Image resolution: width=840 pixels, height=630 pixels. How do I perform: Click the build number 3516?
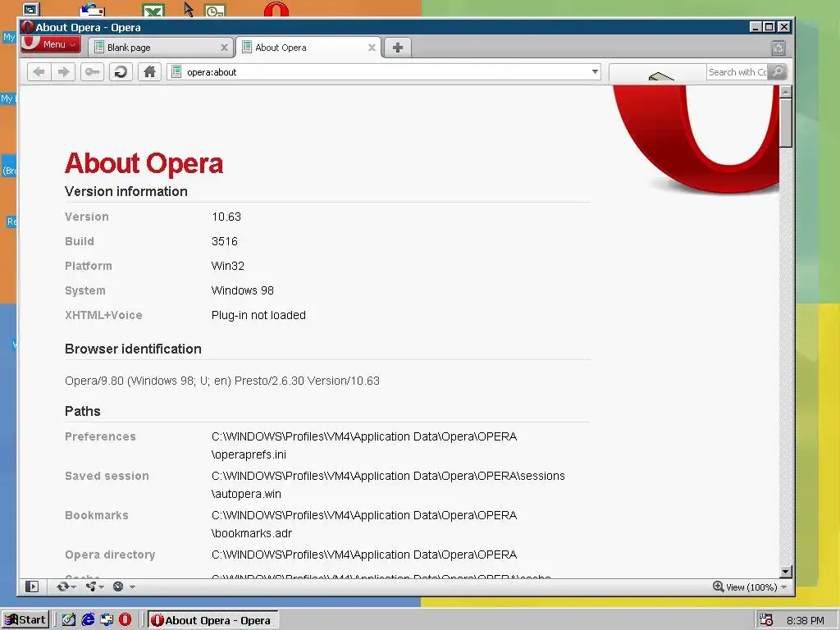(225, 242)
